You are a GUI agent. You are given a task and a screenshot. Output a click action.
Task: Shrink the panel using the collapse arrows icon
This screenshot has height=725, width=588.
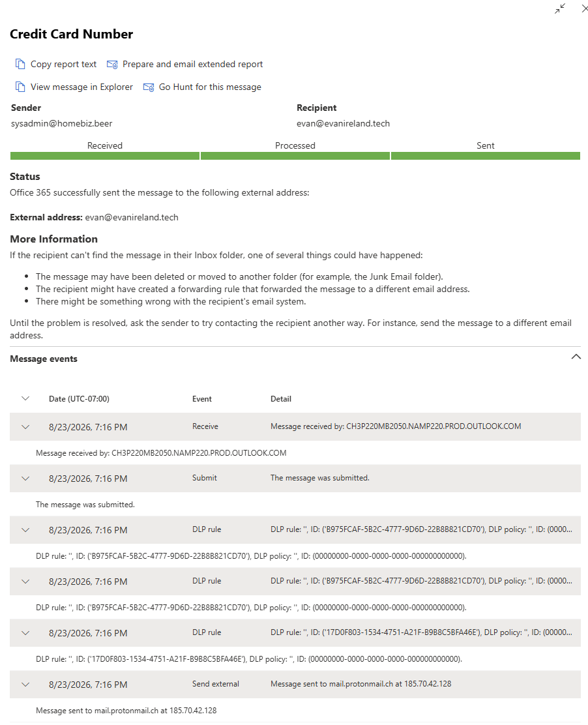point(560,8)
